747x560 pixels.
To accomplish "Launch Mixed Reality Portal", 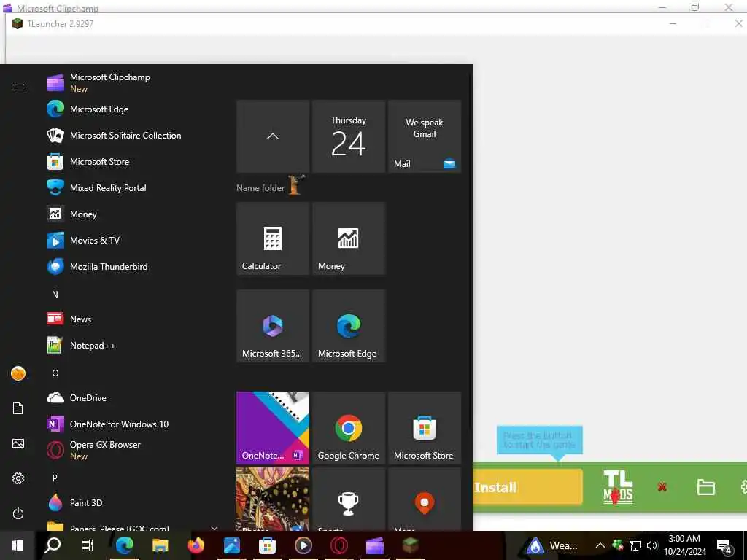I will pyautogui.click(x=133, y=187).
